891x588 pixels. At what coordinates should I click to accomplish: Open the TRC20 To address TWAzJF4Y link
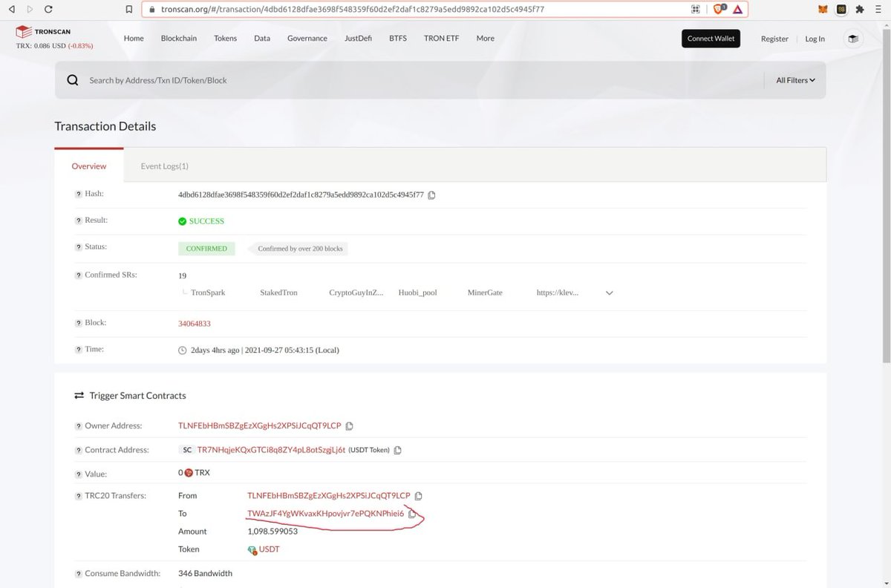326,514
